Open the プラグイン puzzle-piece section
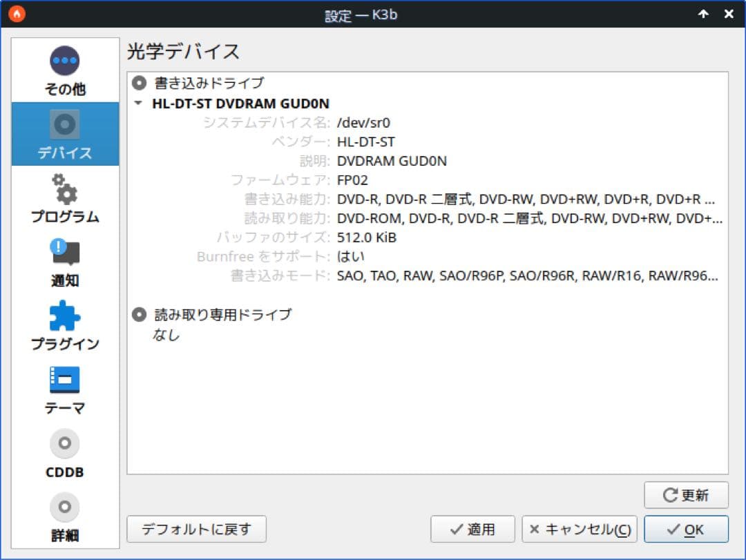This screenshot has width=746, height=560. click(65, 325)
